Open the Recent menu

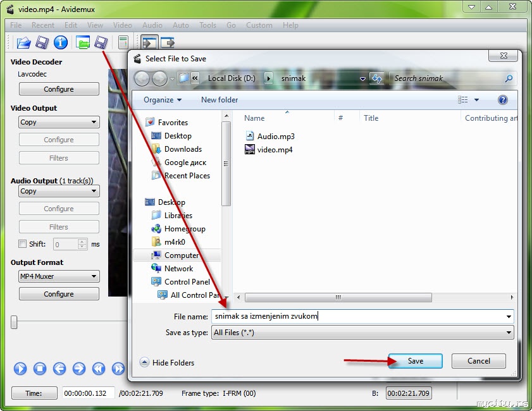point(43,25)
